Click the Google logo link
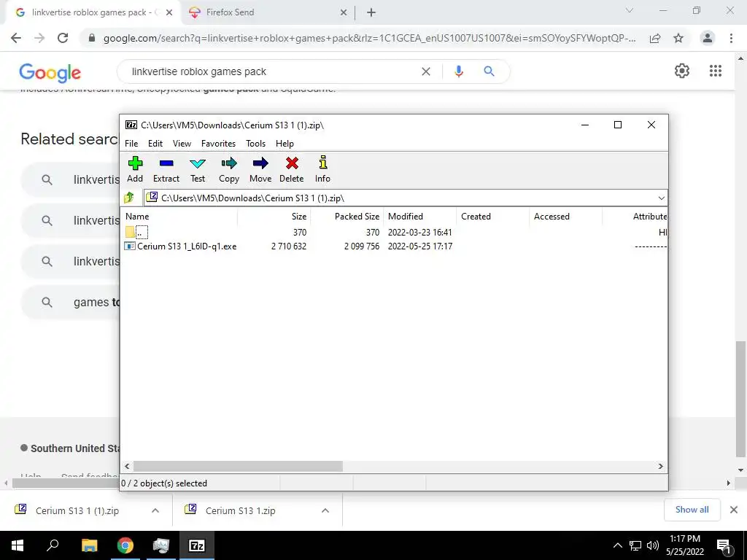This screenshot has width=747, height=560. (50, 72)
